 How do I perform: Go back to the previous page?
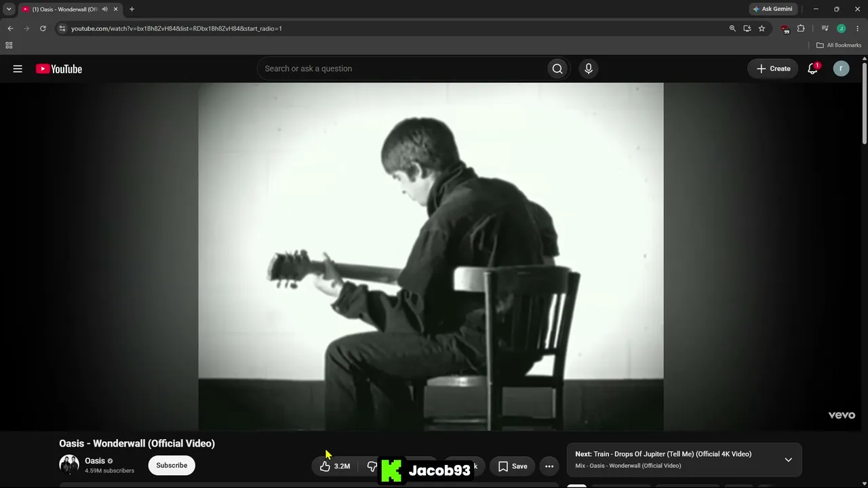click(x=10, y=28)
